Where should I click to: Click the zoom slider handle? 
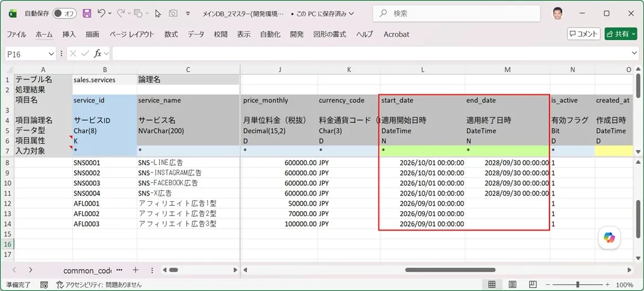pos(578,285)
